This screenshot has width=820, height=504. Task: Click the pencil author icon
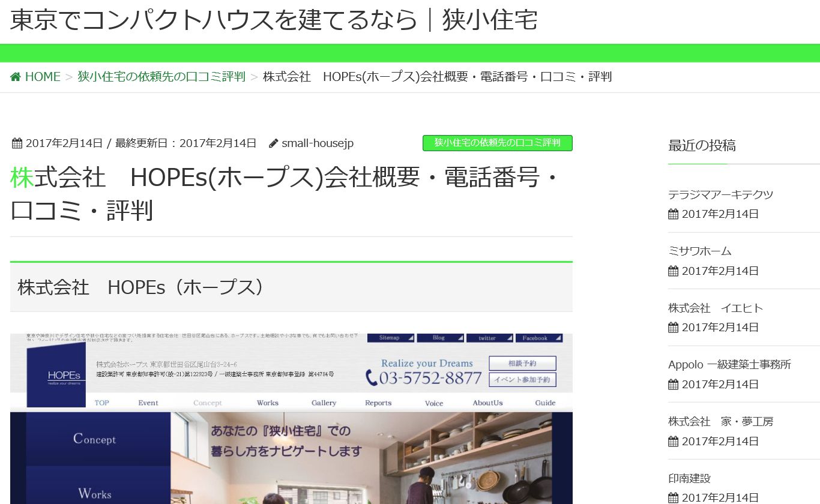pyautogui.click(x=274, y=143)
